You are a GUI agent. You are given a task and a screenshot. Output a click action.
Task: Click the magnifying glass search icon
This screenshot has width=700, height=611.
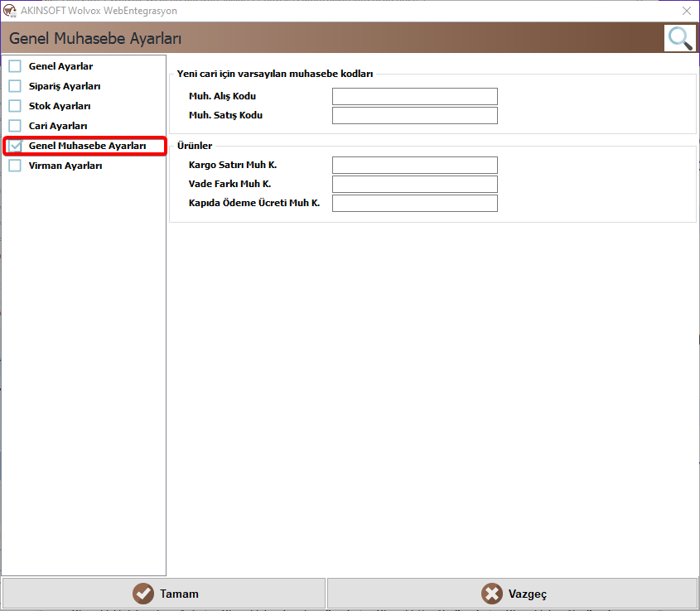680,38
